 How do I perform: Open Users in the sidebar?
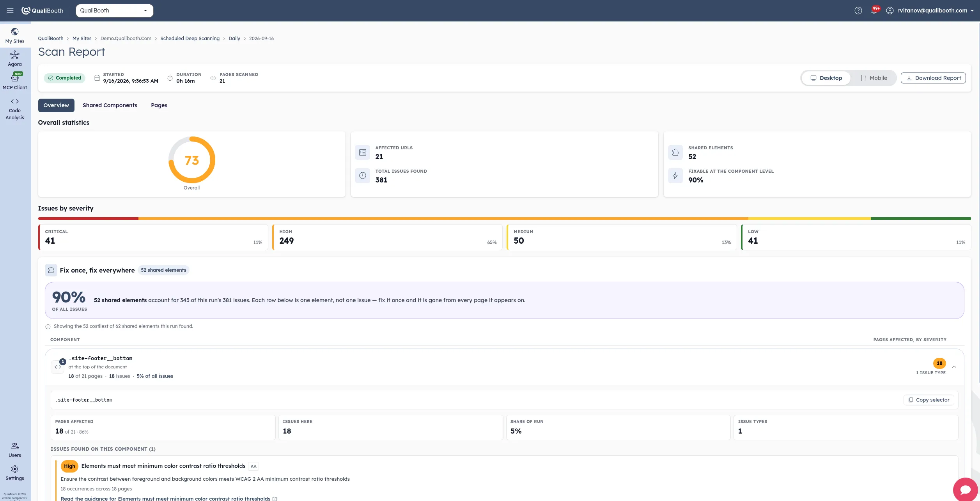(15, 450)
